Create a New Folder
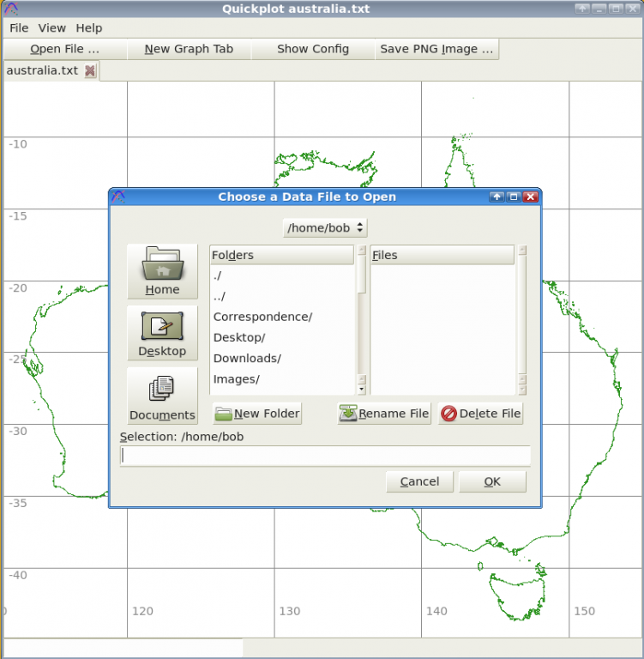The image size is (644, 659). (x=257, y=414)
